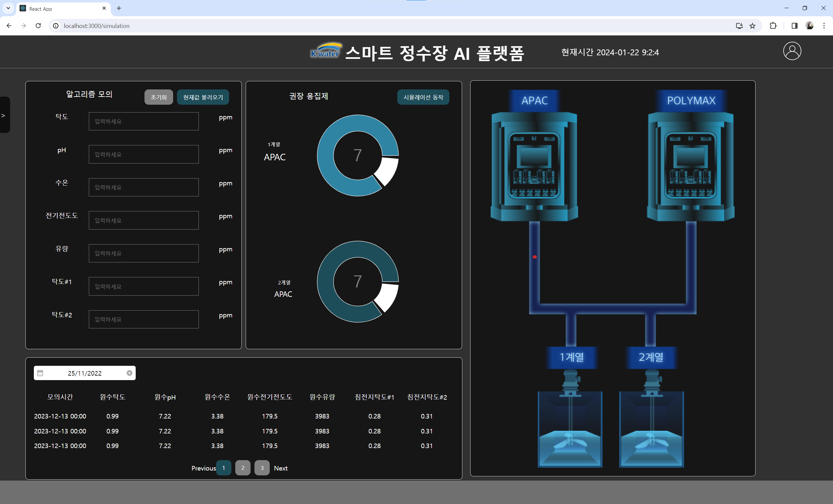
Task: Click the APAC tank label
Action: click(535, 100)
